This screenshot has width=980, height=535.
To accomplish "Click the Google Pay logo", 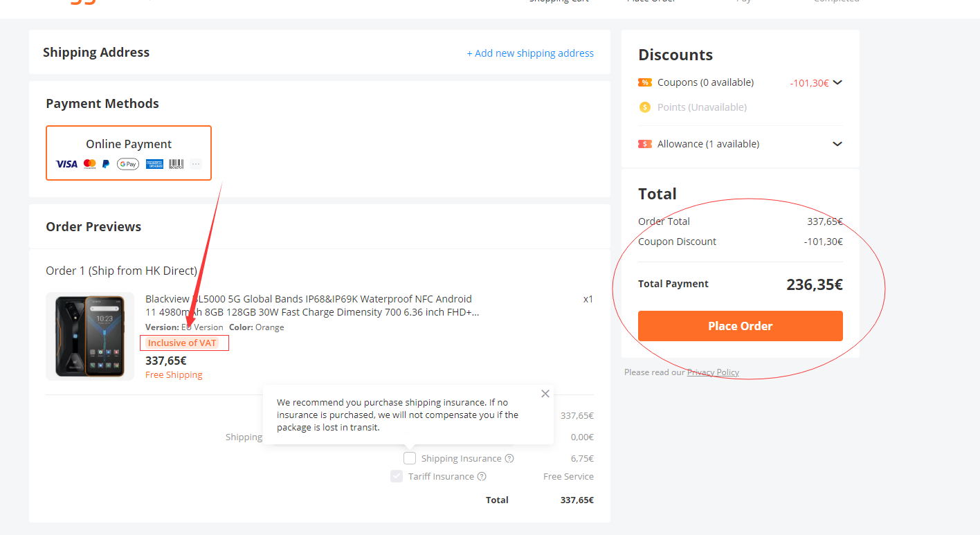I will pyautogui.click(x=128, y=164).
